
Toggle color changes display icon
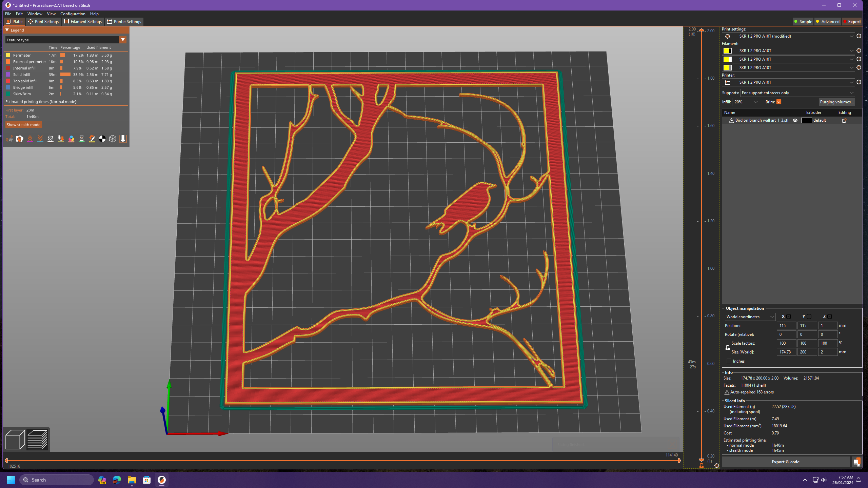[x=71, y=139]
